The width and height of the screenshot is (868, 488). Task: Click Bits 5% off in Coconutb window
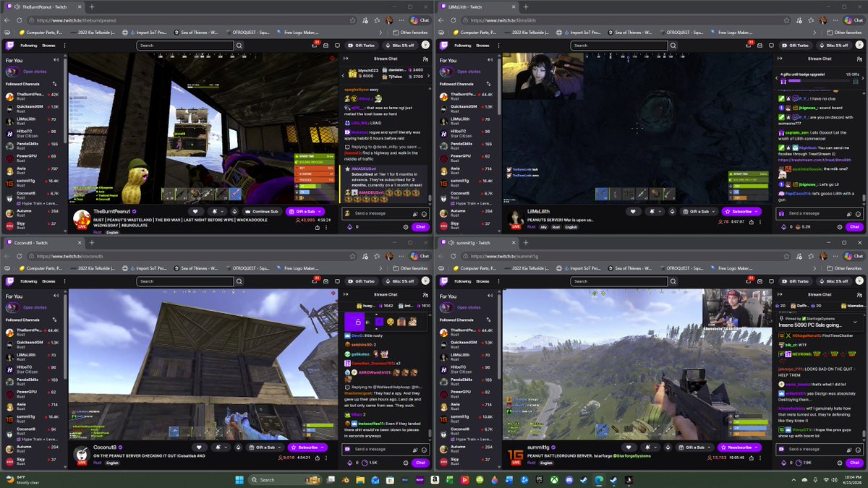coord(400,281)
